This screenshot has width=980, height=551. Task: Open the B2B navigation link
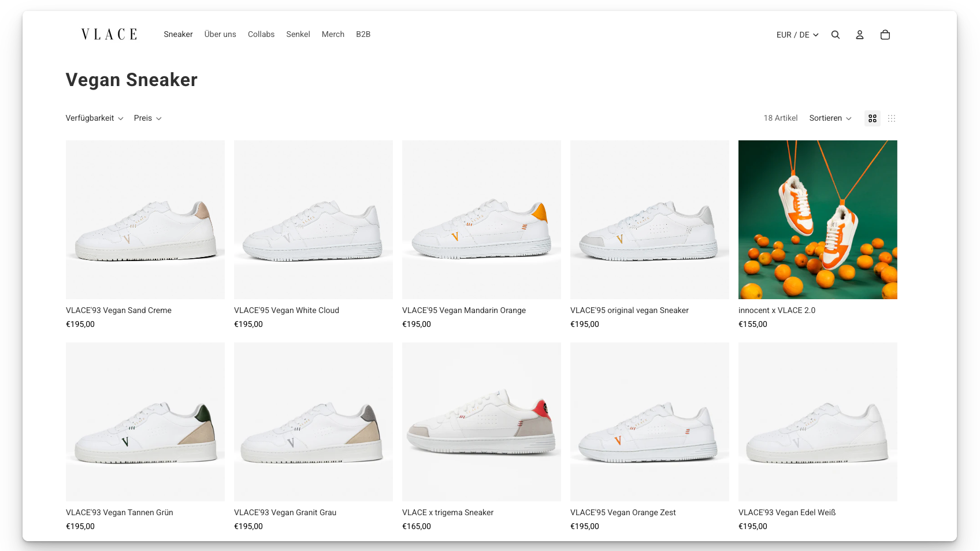point(363,35)
